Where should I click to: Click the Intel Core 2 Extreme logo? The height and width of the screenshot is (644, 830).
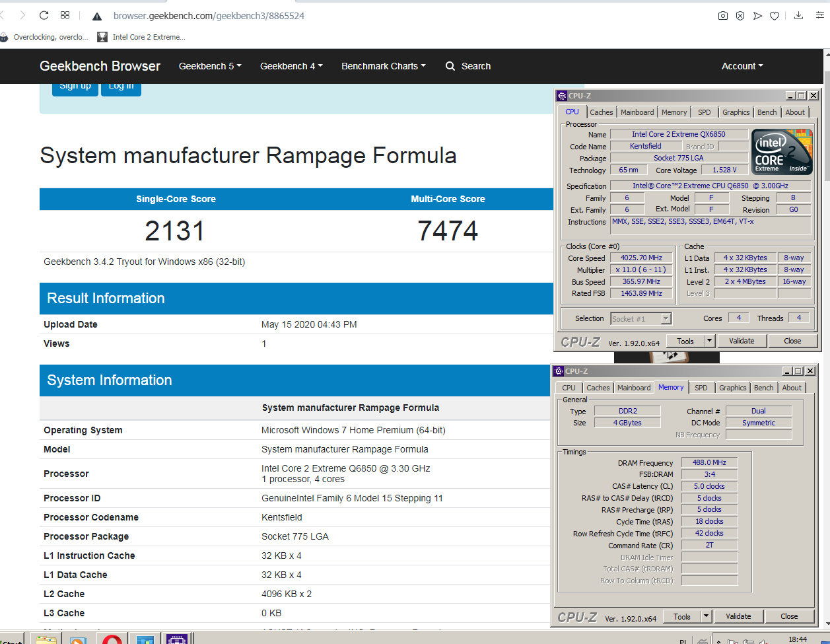click(x=782, y=153)
